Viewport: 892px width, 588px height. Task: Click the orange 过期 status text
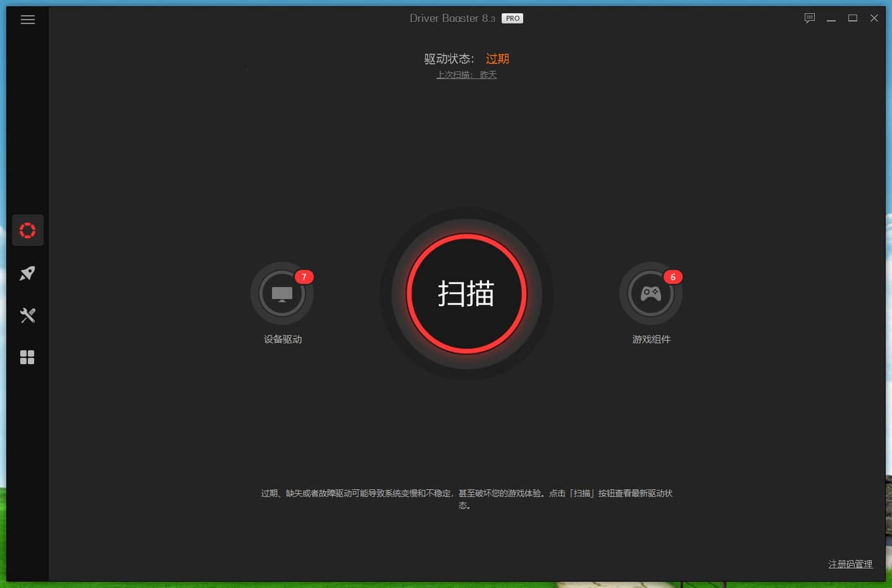(x=497, y=58)
